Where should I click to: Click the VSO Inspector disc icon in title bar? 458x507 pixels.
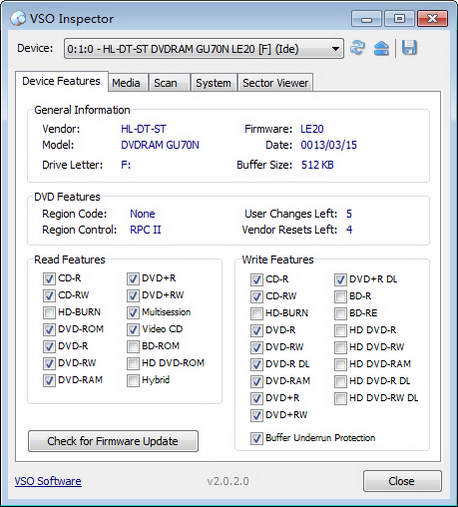pos(18,19)
